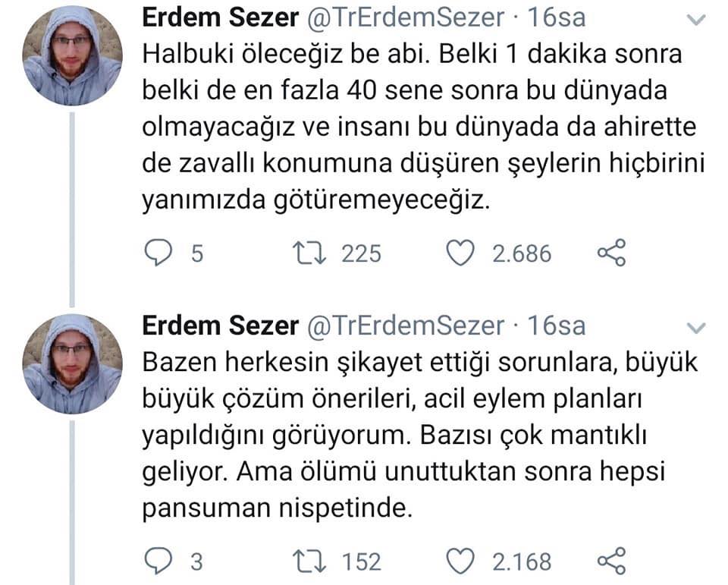Share the first tweet about death

click(x=611, y=253)
